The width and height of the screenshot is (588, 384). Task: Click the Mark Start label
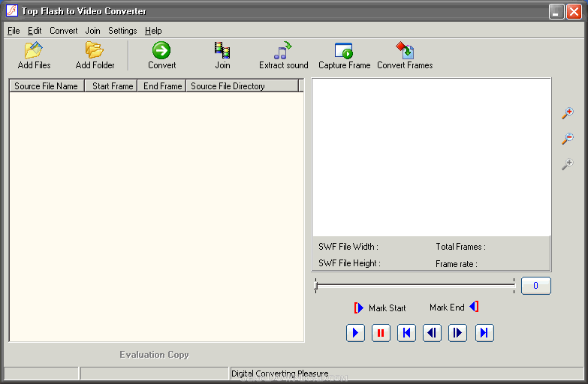click(x=387, y=308)
